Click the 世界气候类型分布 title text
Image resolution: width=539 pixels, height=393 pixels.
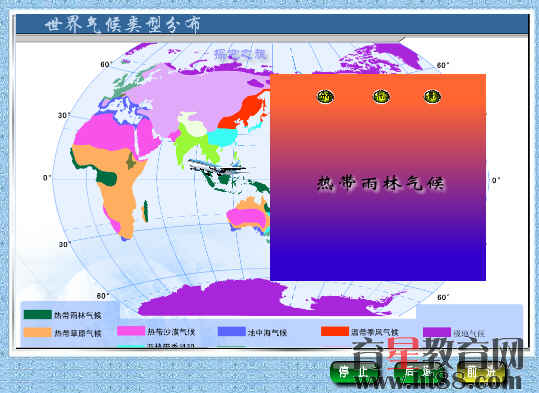pos(122,25)
